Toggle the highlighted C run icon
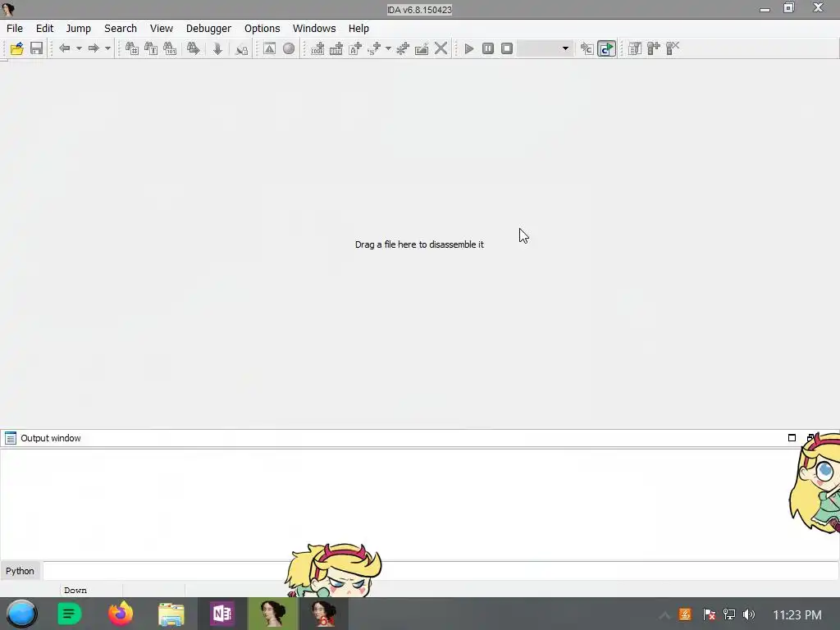The image size is (840, 630). tap(606, 48)
